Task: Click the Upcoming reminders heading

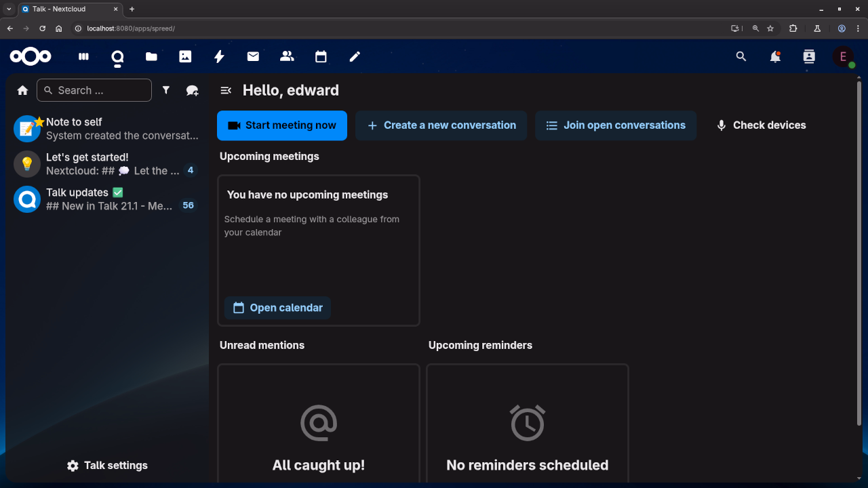Action: [480, 346]
